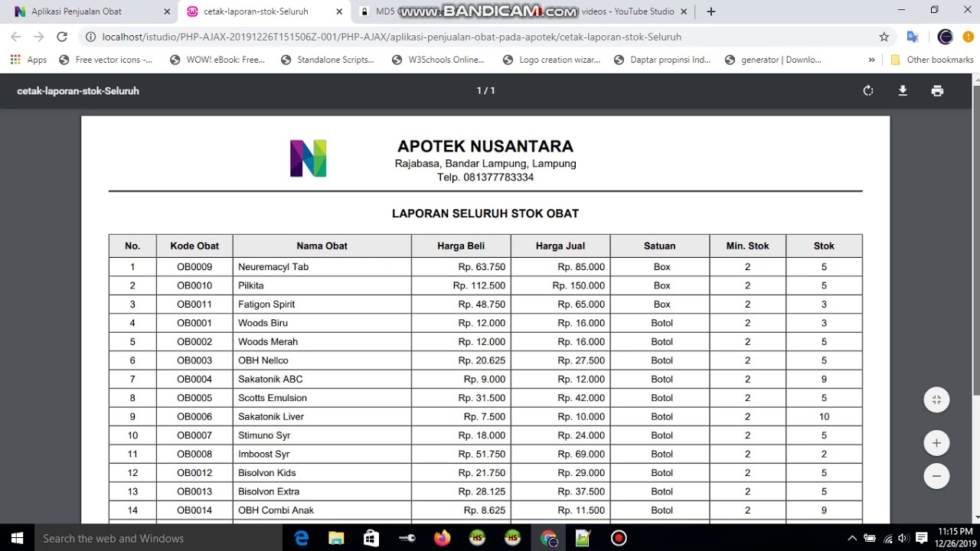Screen dimensions: 980x551
Task: Launch Microsoft Edge from taskbar
Action: point(301,538)
